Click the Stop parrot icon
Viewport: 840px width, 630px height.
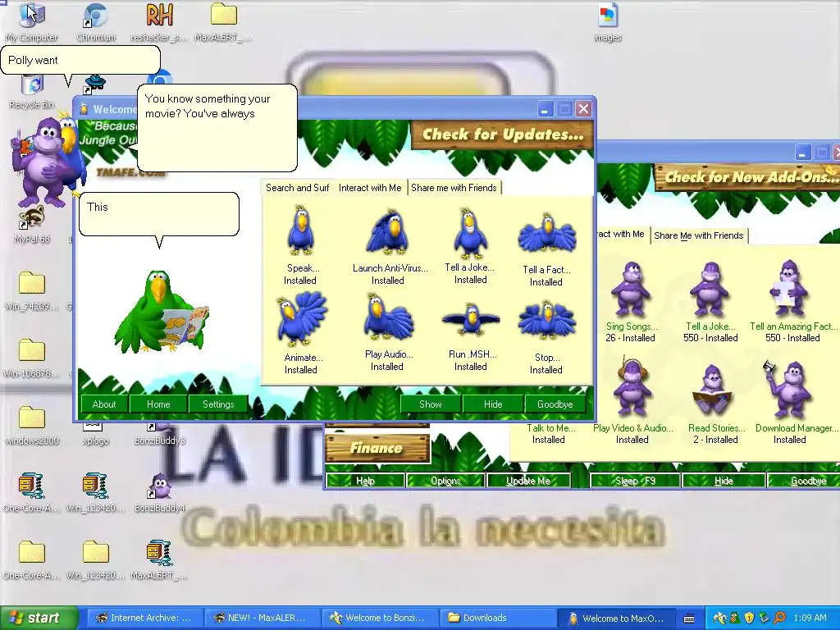[x=547, y=322]
